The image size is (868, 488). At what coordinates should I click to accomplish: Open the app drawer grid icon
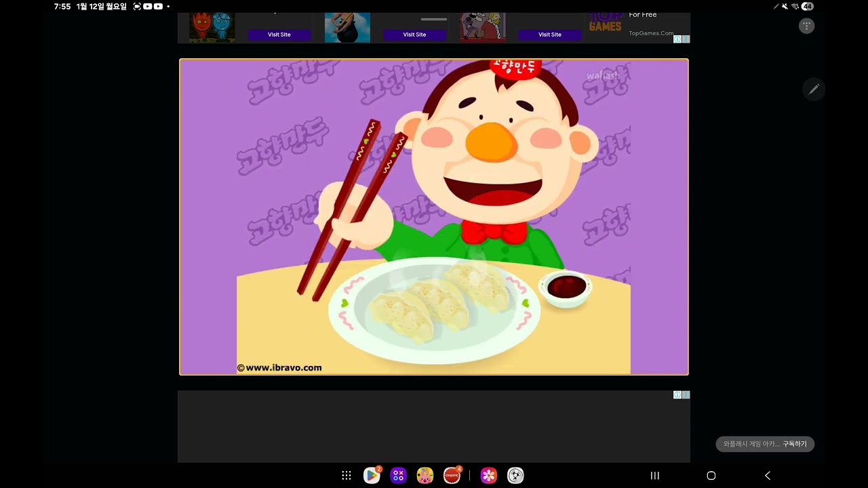(x=347, y=476)
